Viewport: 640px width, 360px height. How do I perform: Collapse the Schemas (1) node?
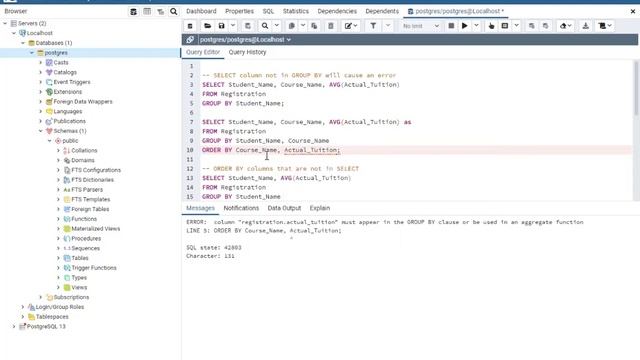tap(40, 131)
